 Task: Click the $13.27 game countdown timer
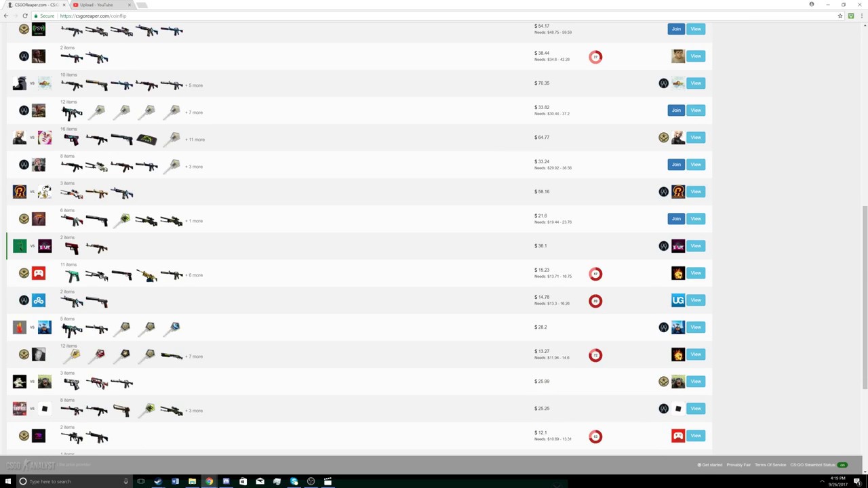pyautogui.click(x=595, y=355)
